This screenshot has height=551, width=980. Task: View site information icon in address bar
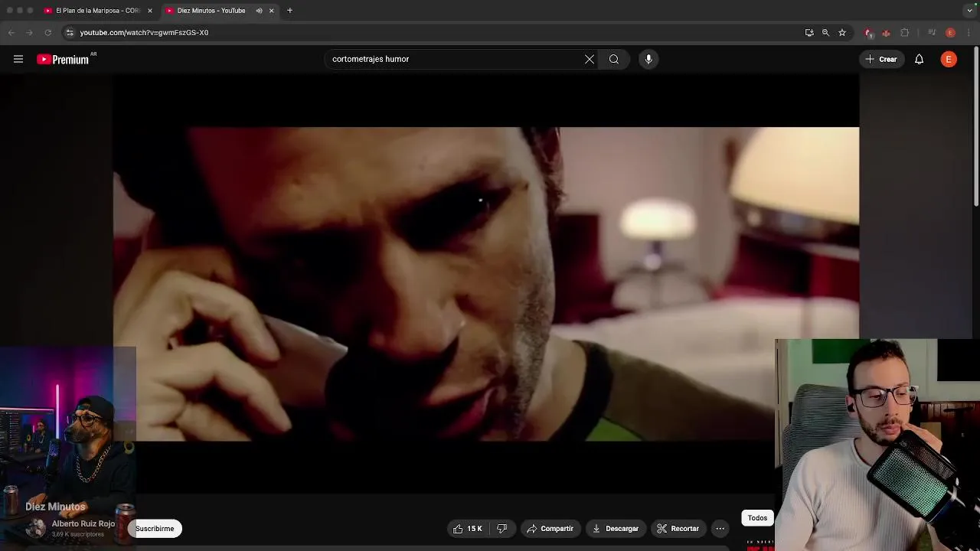click(70, 32)
